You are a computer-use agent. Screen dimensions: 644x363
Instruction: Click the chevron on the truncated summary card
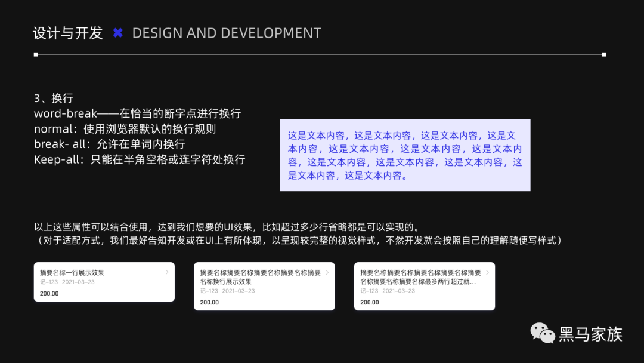click(487, 272)
